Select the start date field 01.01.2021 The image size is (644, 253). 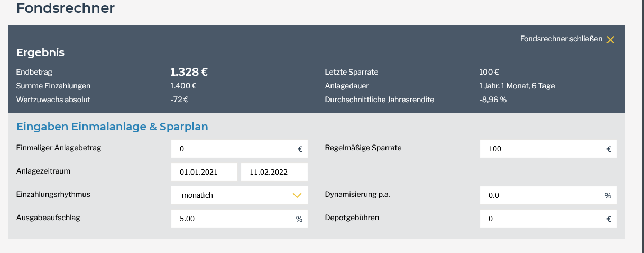[x=204, y=172]
